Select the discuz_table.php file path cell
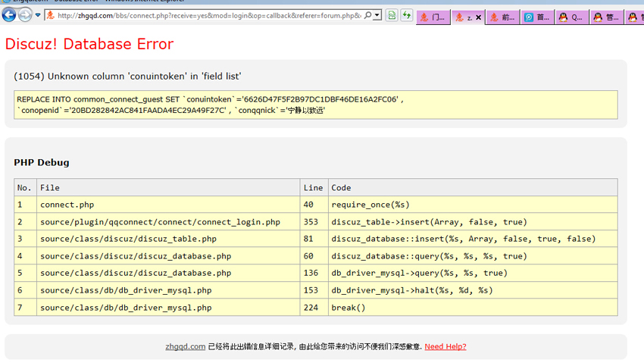The width and height of the screenshot is (644, 363). click(168, 239)
